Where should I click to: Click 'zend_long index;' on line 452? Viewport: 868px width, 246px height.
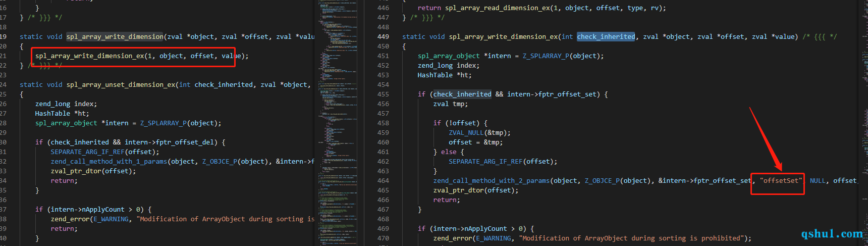point(449,66)
